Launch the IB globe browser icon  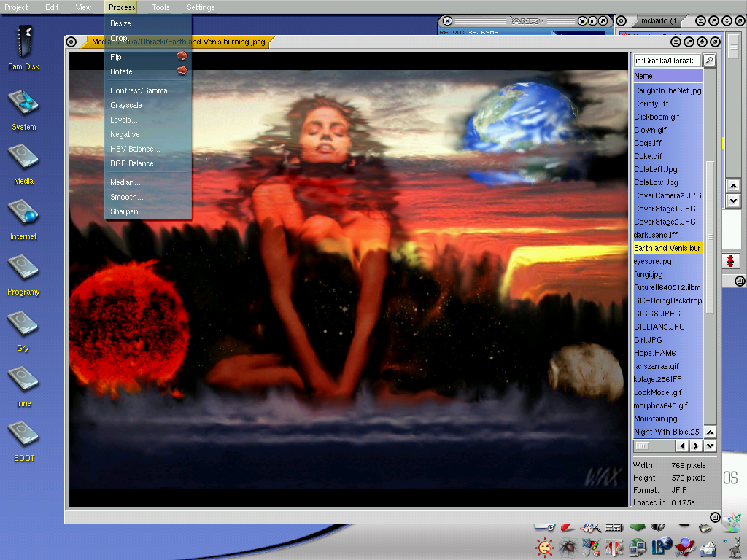point(662,547)
